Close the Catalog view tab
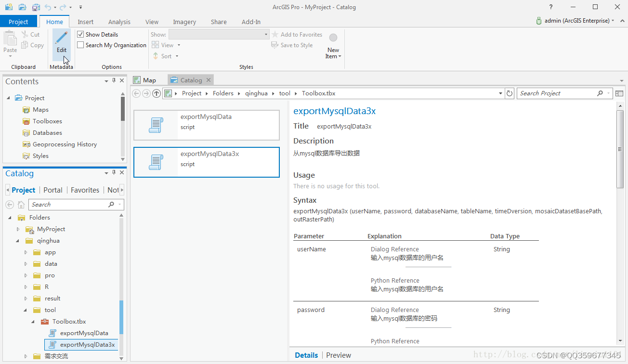Screen dimensions: 628x364 (209, 80)
